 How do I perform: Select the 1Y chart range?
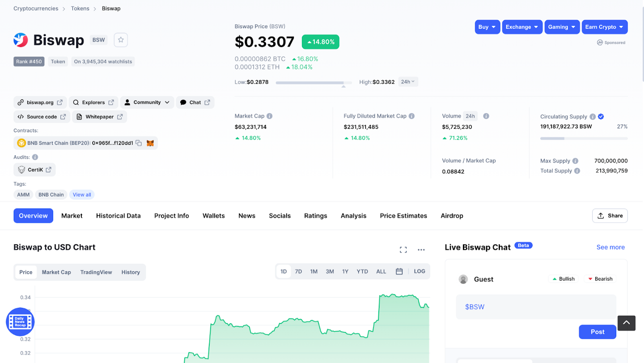pos(345,271)
